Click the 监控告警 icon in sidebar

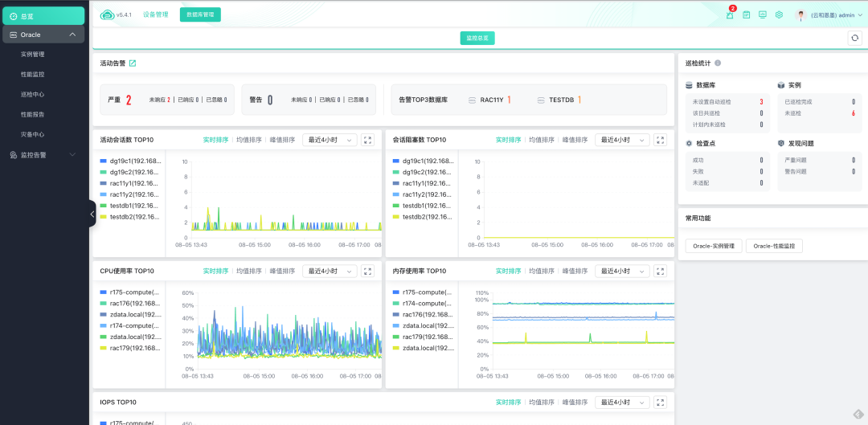14,155
